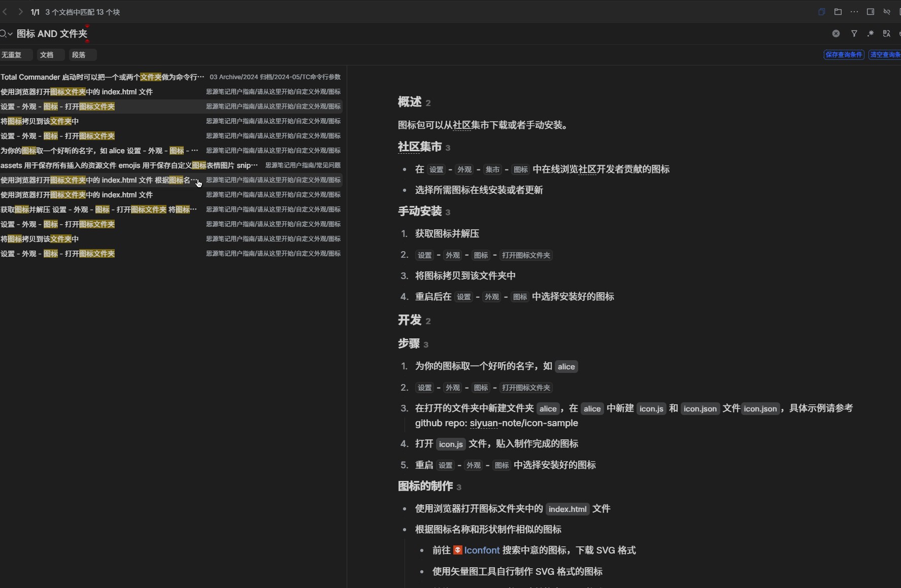Viewport: 901px width, 588px height.
Task: Click the step 打开 icon.js 文件，贴入制作完成的图标
Action: (497, 444)
